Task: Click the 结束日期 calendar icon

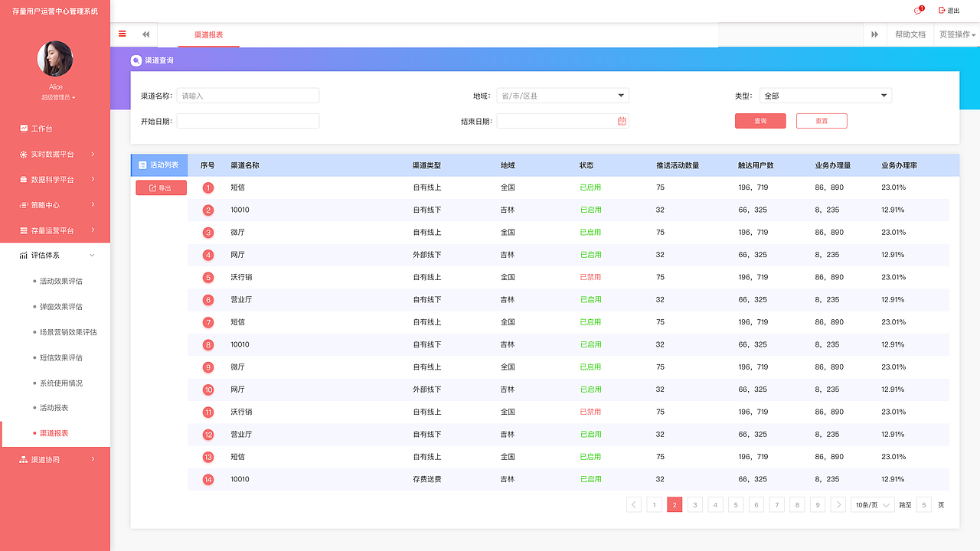Action: 622,121
